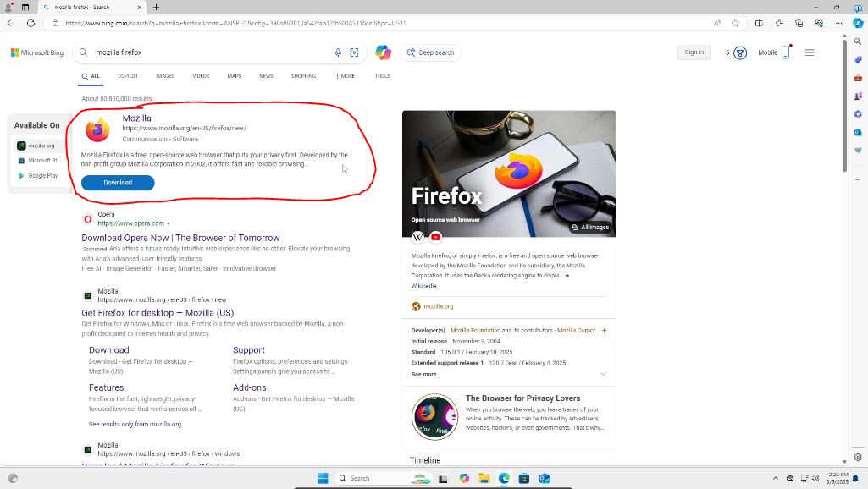
Task: Open the MORE dropdown in search tabs
Action: 346,76
